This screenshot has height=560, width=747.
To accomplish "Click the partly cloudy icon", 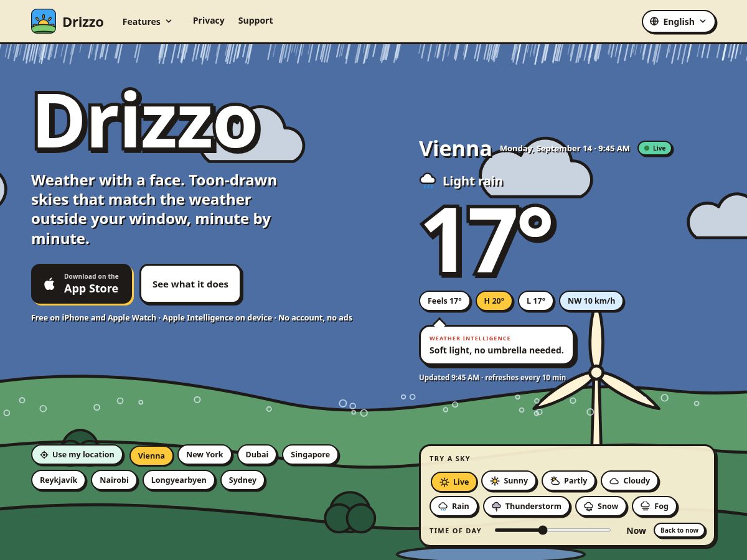I will (x=555, y=481).
